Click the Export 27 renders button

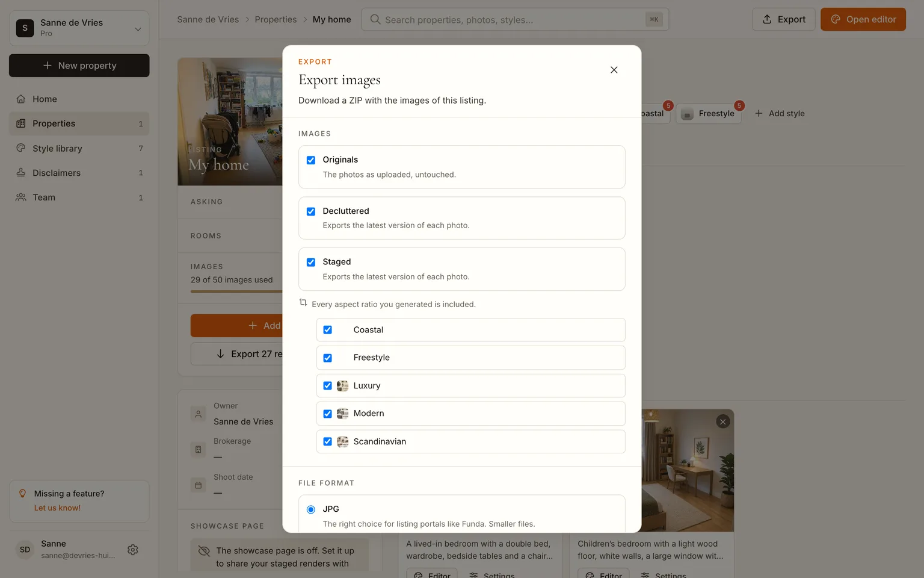coord(237,354)
